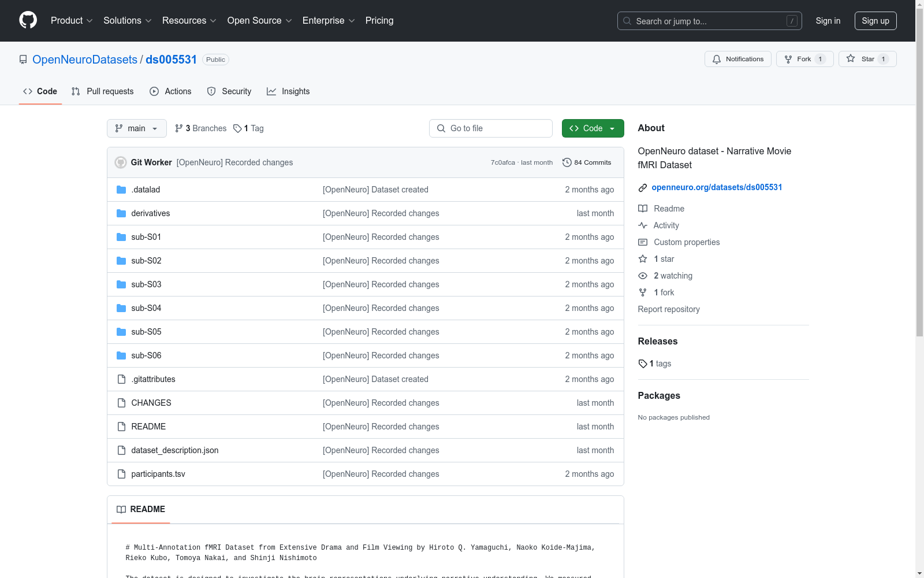Expand the Enterprise menu
The height and width of the screenshot is (578, 924).
329,21
